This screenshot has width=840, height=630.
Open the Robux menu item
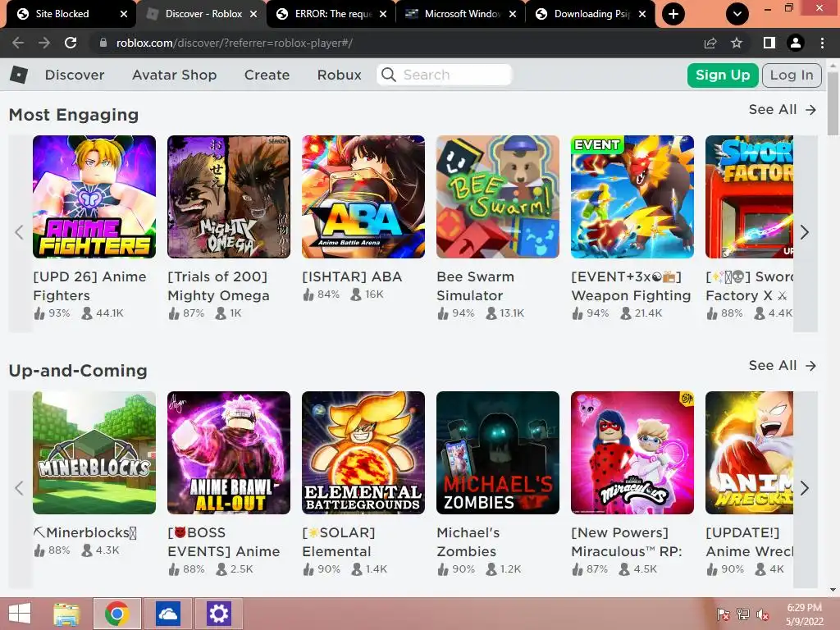click(x=339, y=75)
